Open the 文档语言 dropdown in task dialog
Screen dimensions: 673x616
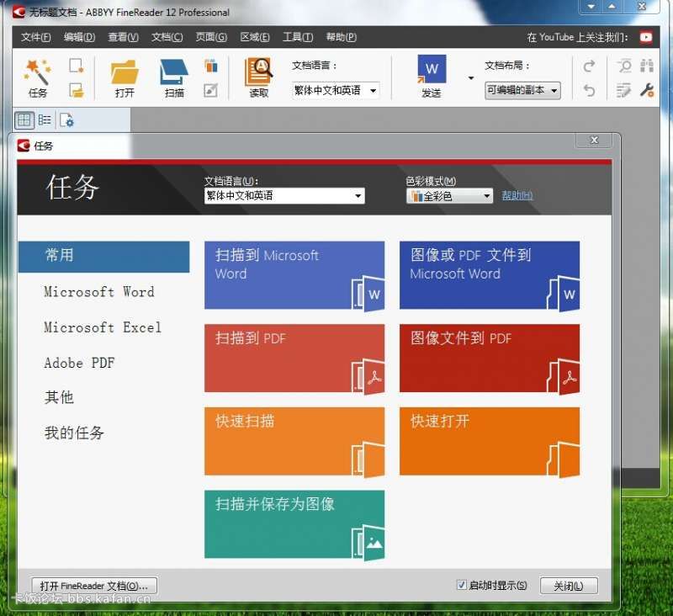pos(284,195)
